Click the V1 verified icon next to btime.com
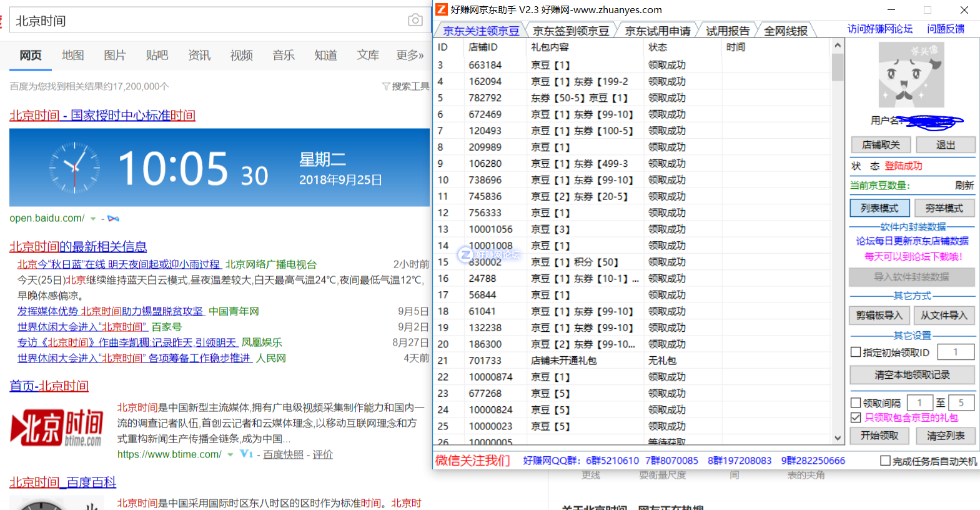The image size is (980, 510). click(247, 454)
